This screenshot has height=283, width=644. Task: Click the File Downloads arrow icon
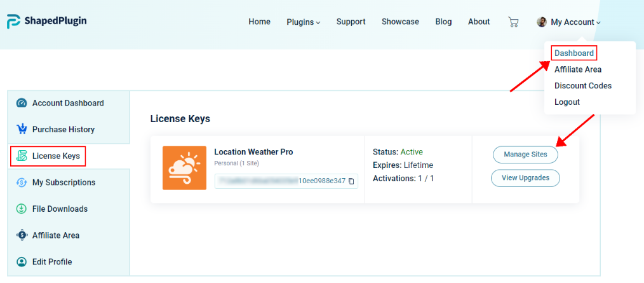(x=22, y=209)
